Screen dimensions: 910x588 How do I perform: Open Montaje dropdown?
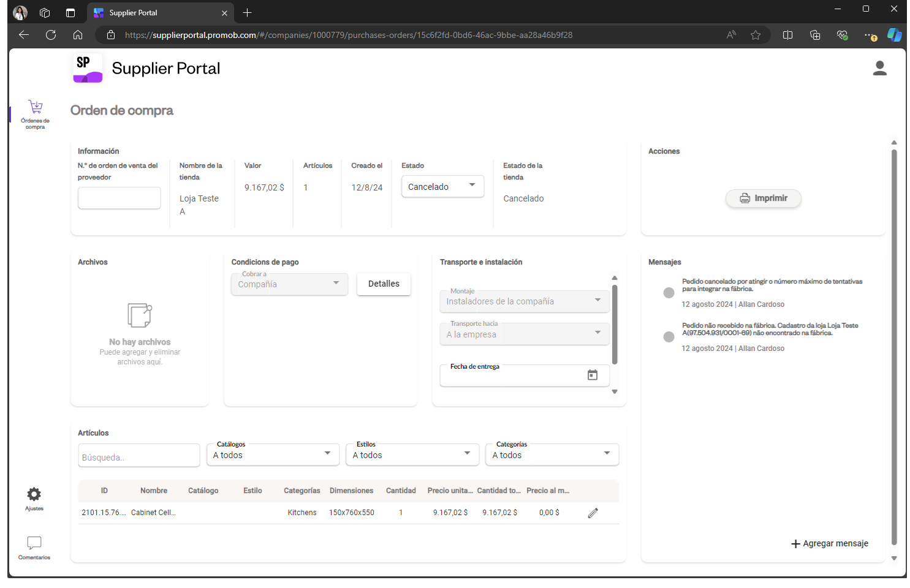525,301
